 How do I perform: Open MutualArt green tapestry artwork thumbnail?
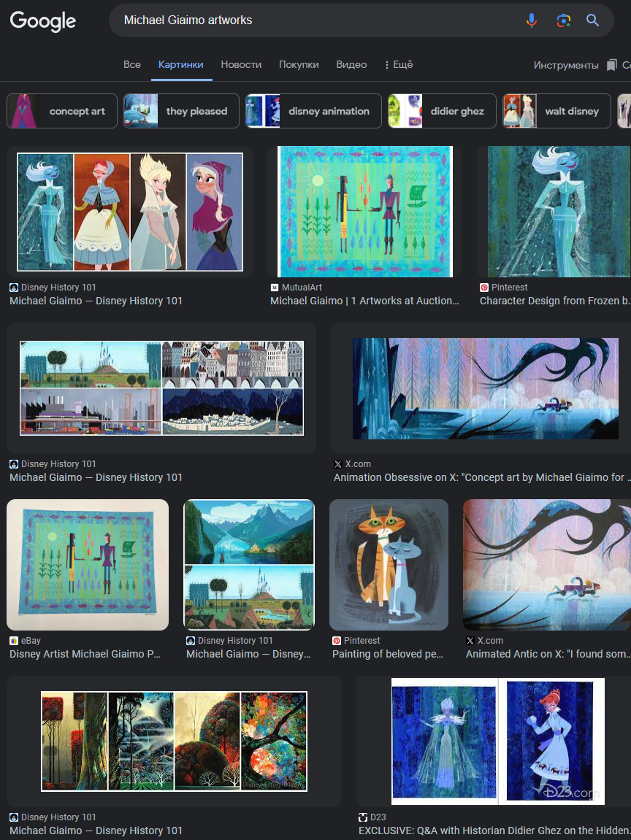(x=365, y=212)
